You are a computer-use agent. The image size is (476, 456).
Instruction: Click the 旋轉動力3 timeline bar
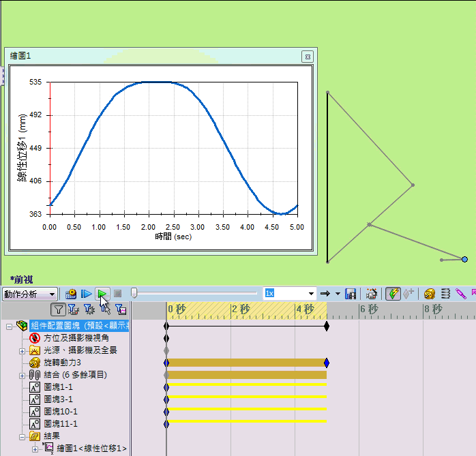pyautogui.click(x=246, y=363)
